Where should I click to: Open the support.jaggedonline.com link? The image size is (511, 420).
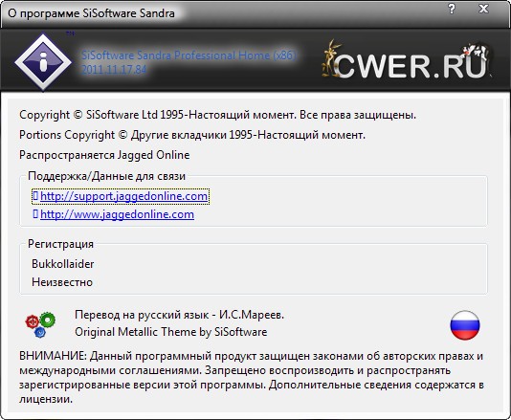click(123, 196)
